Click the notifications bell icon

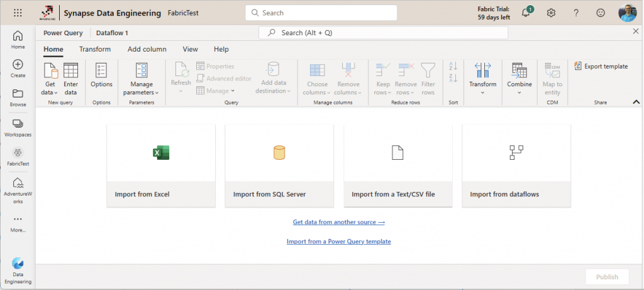point(526,13)
